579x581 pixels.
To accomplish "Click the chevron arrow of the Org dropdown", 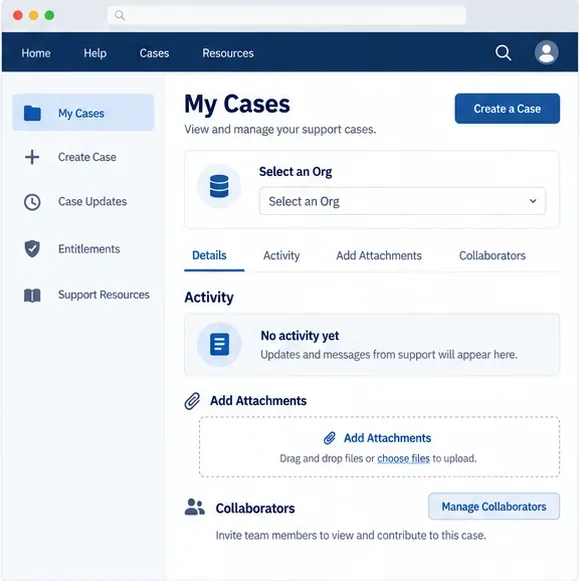I will point(533,201).
